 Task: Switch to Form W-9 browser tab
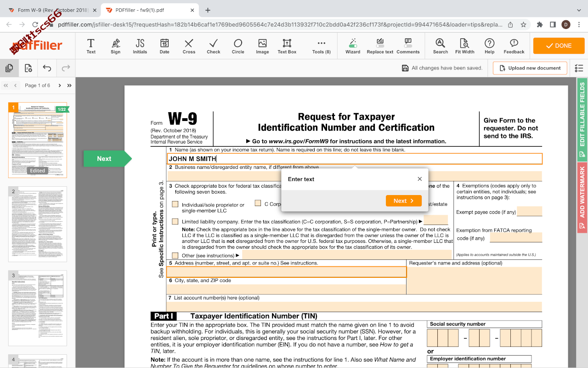[x=52, y=10]
